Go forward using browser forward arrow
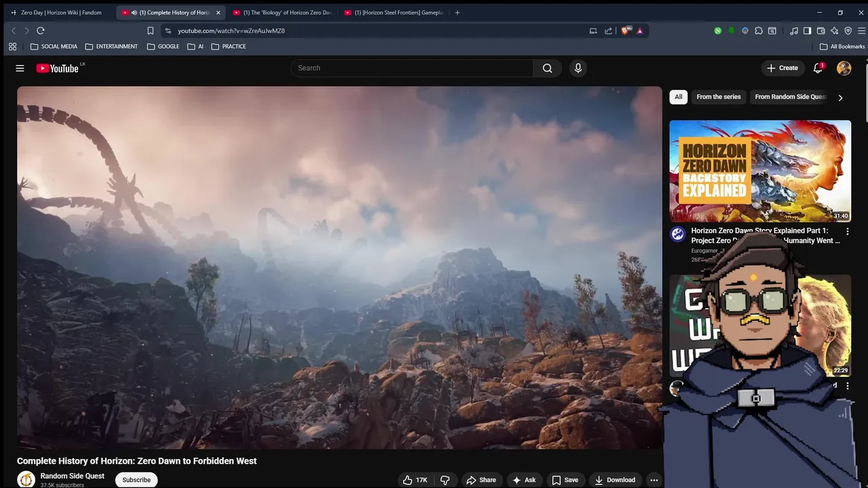This screenshot has height=488, width=868. (26, 30)
